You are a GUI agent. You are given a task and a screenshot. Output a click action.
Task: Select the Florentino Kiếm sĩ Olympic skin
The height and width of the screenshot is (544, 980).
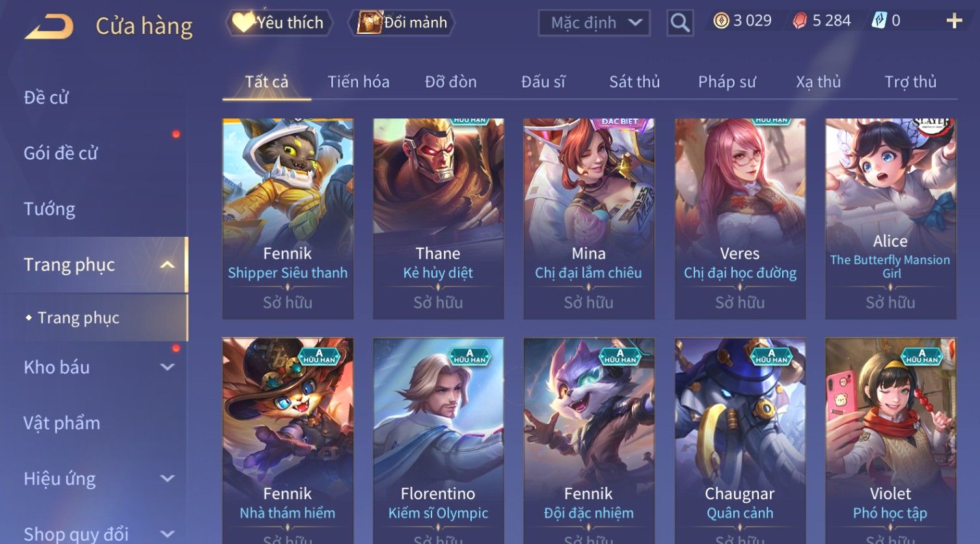[x=438, y=441]
